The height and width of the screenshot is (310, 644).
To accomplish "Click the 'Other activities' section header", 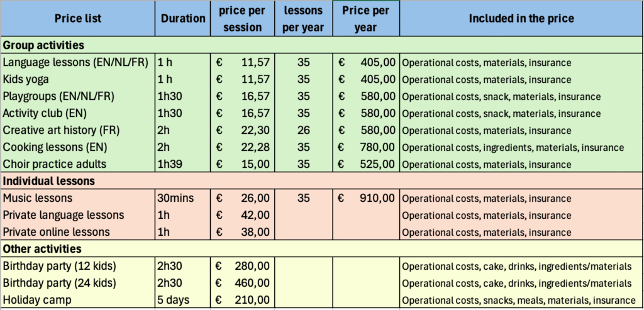I will tap(42, 248).
